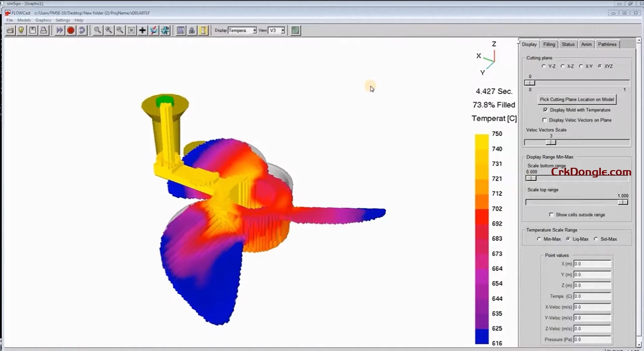Click the lightbulb icon on toolbar
Viewport: 644px width, 351px height.
(21, 30)
